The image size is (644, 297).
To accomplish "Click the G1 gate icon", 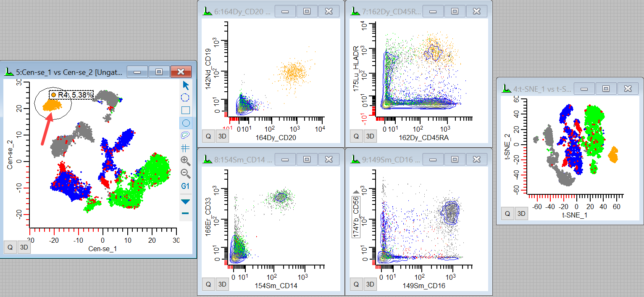I will [185, 186].
